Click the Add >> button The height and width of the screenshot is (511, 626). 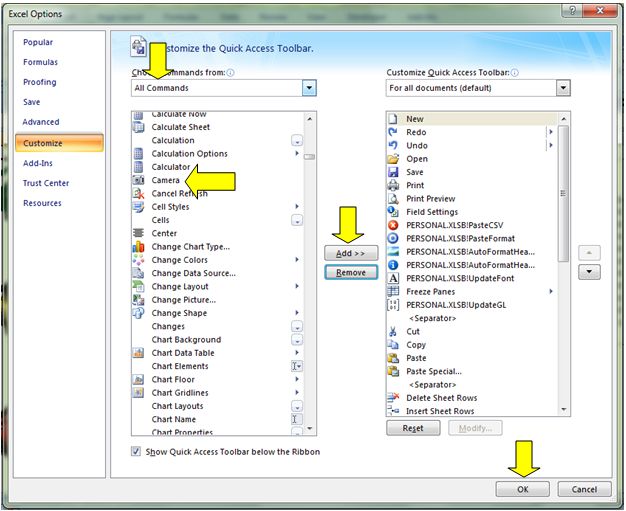[351, 253]
